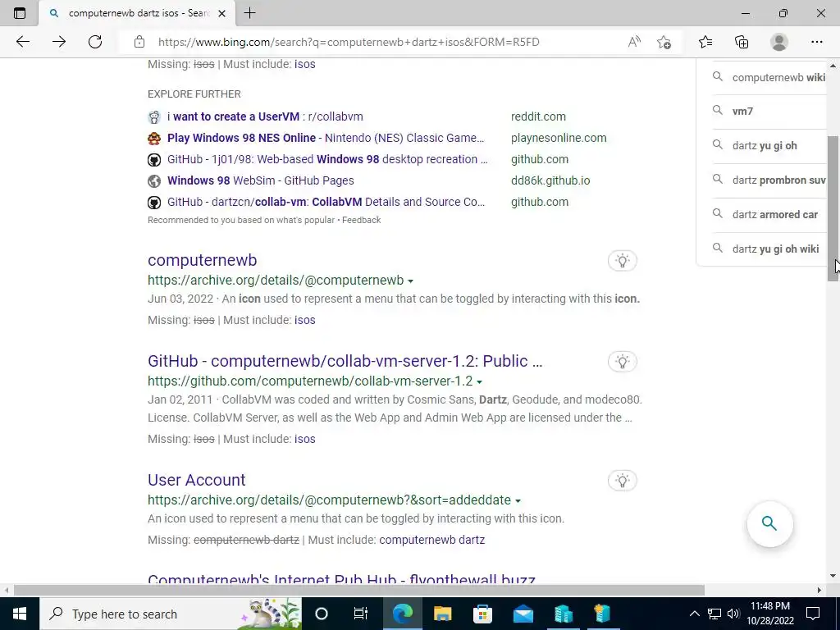This screenshot has width=840, height=630.
Task: Show insights lightbulb for GitHub collab-vm-server result
Action: 622,362
